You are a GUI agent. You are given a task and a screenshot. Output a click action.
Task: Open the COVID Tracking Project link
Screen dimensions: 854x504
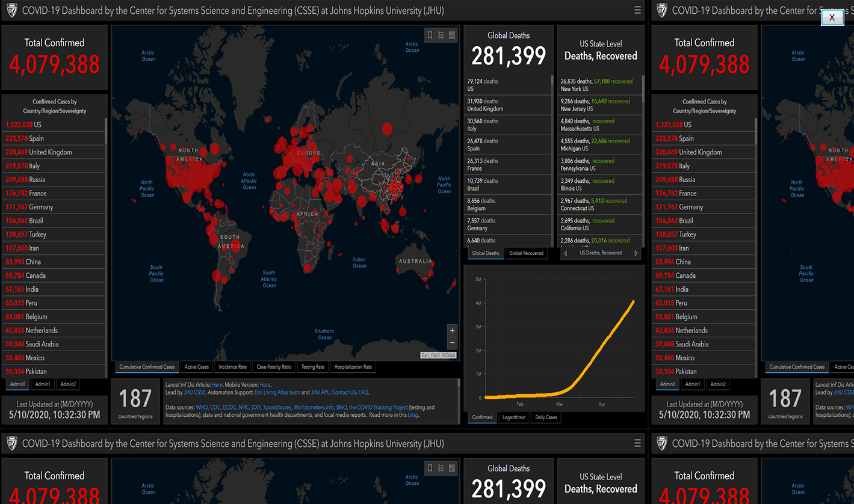[x=378, y=408]
